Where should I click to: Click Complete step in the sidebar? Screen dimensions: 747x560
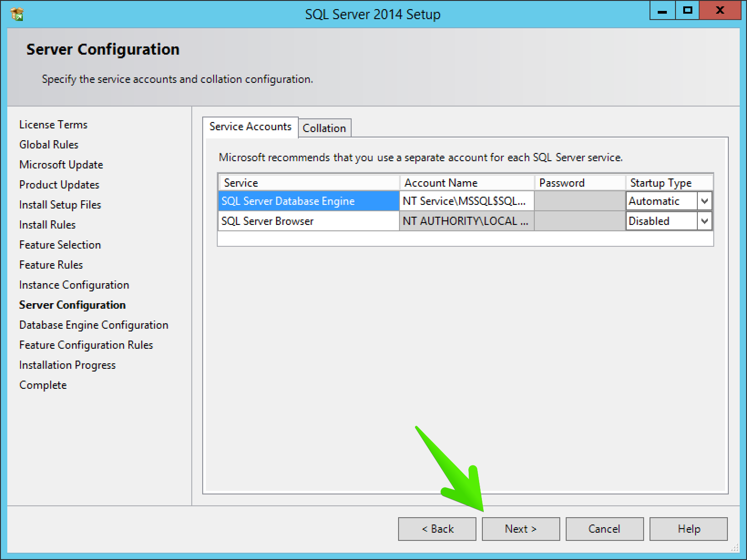coord(43,385)
